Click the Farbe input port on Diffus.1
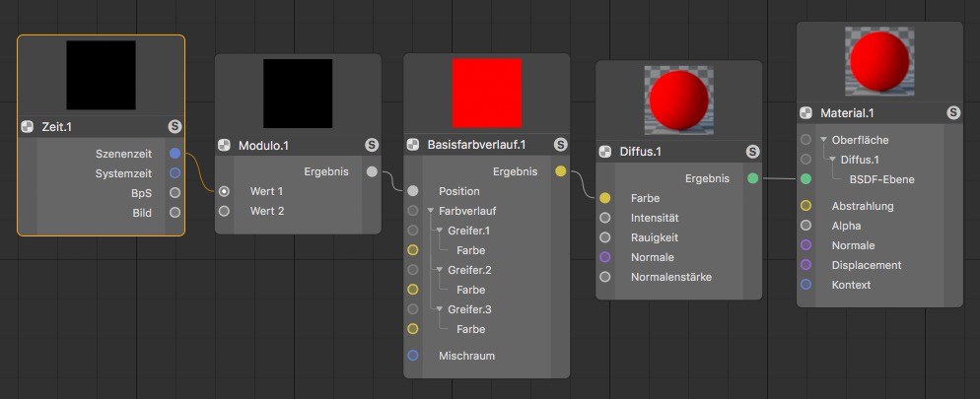This screenshot has width=980, height=399. (x=605, y=198)
